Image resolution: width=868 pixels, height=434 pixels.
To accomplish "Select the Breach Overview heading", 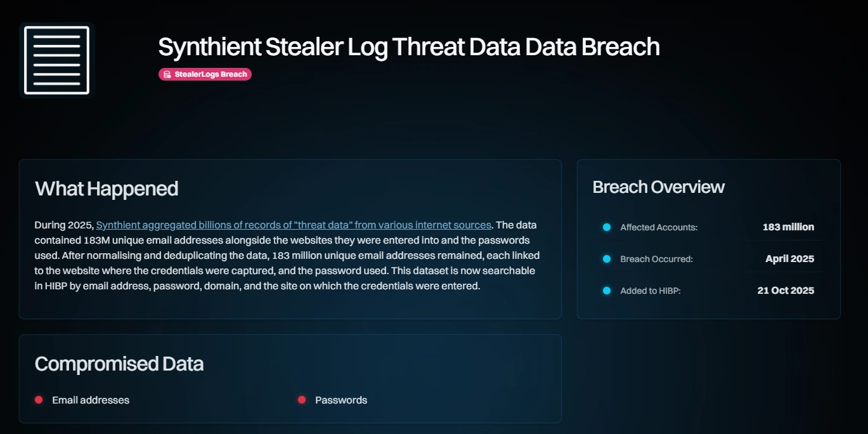I will [658, 187].
